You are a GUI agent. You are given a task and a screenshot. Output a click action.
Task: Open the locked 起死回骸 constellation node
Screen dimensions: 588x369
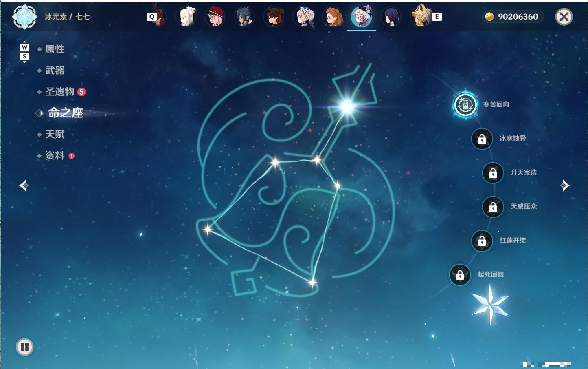pos(460,275)
